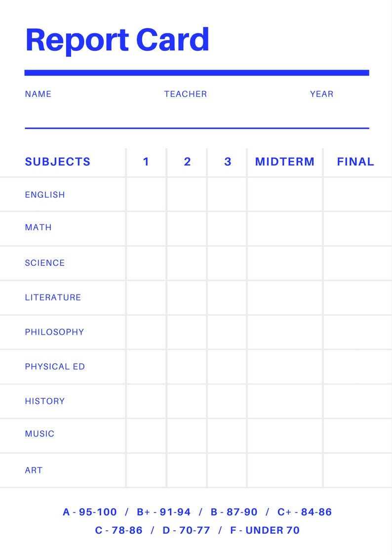Click the MIDTERM column header
This screenshot has width=392, height=555.
click(285, 162)
